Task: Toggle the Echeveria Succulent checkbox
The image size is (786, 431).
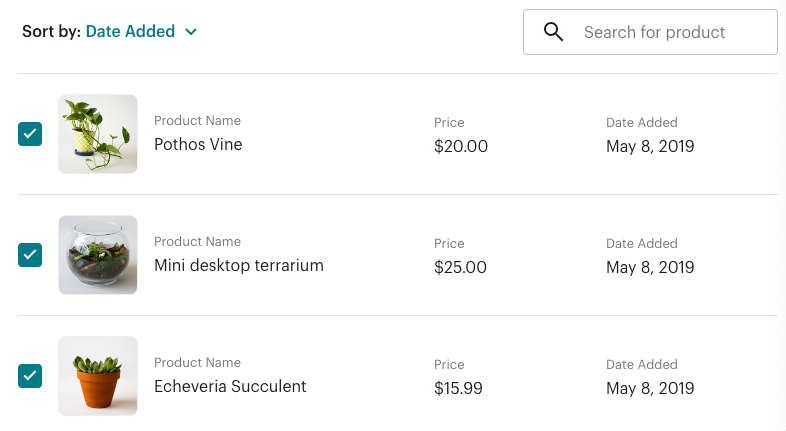Action: [x=30, y=376]
